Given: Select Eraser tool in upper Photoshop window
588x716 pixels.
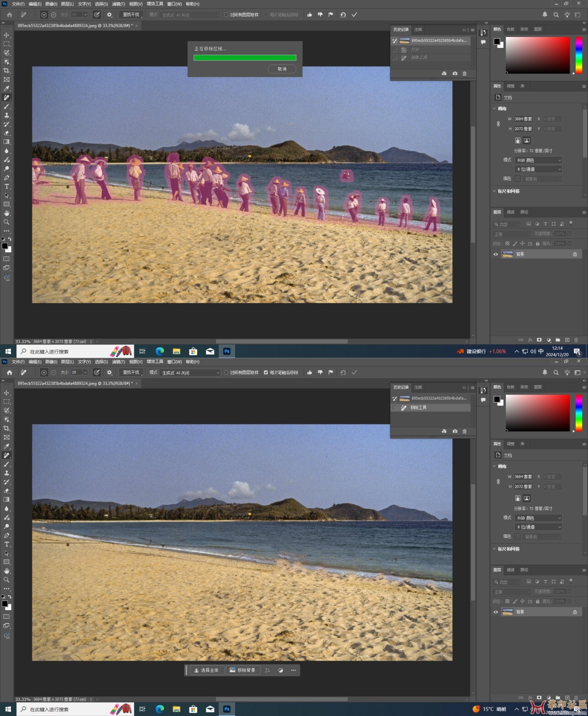Looking at the screenshot, I should [6, 133].
